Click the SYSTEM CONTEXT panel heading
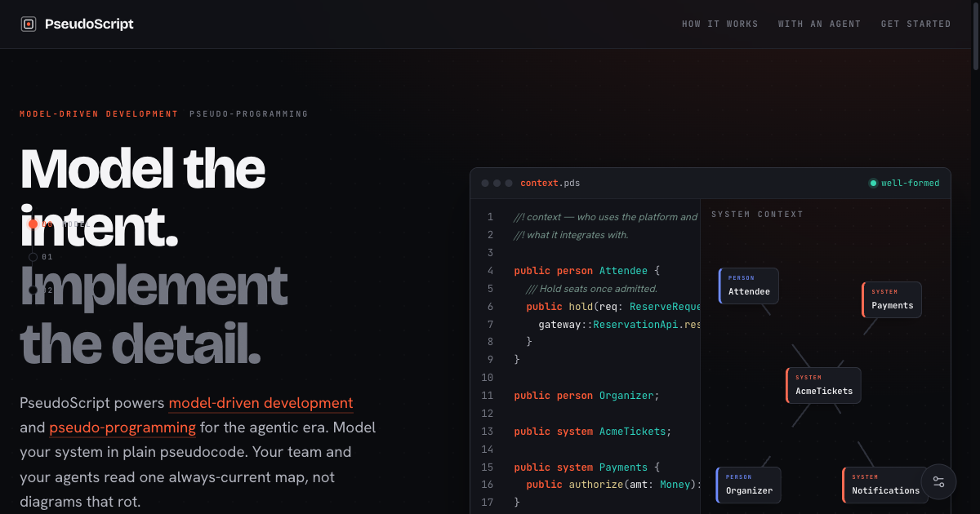This screenshot has height=514, width=980. 757,215
